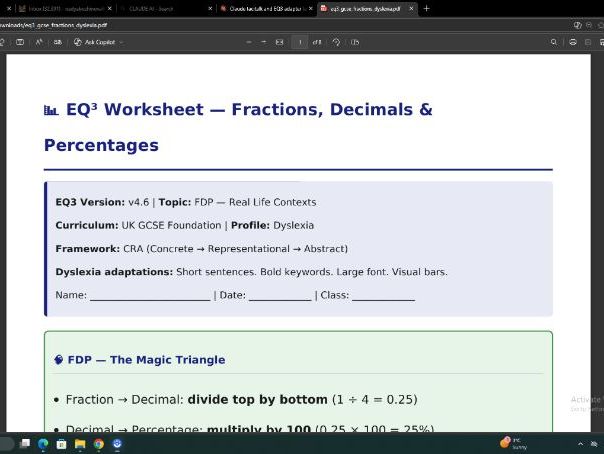The height and width of the screenshot is (454, 604).
Task: Click the 'Framework:' CRA line
Action: (x=201, y=249)
